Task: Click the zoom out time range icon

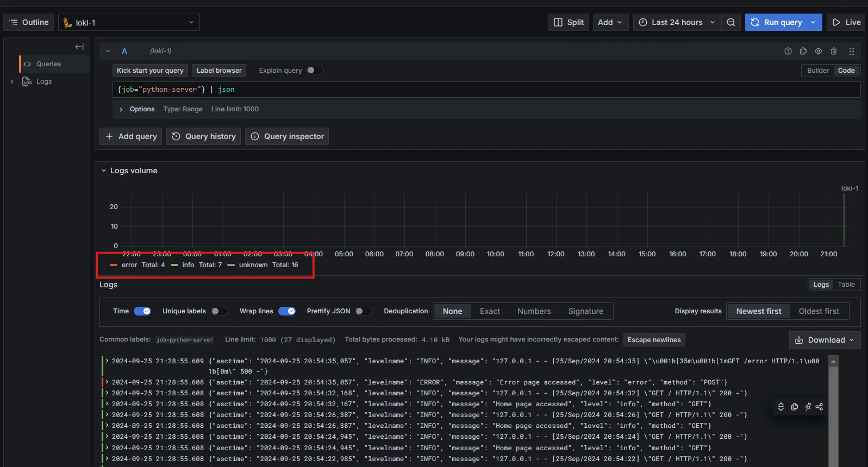Action: pos(731,22)
